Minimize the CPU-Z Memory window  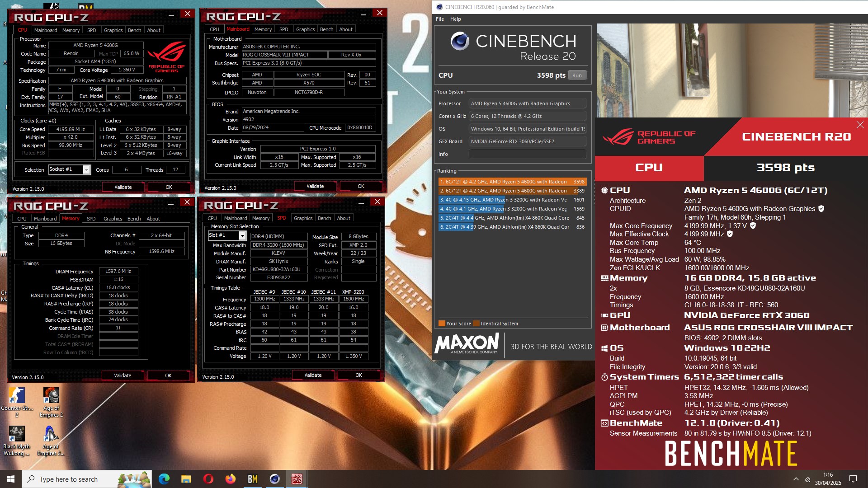[171, 203]
